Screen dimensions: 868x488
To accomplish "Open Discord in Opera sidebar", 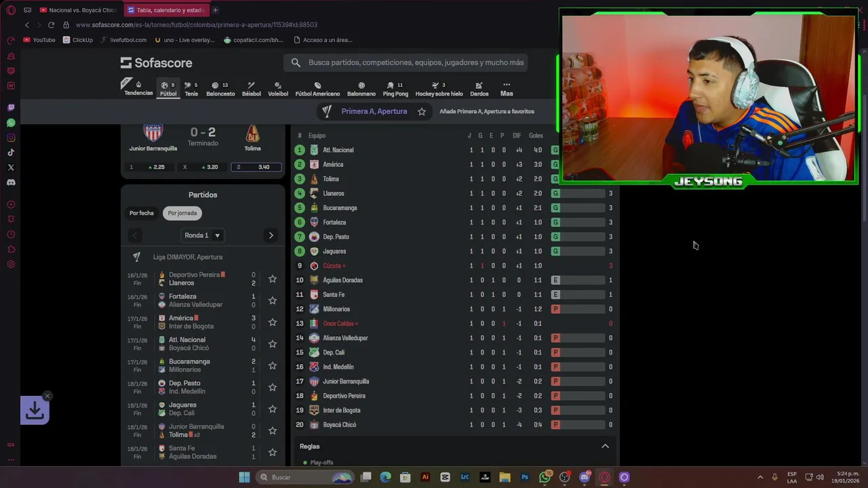I will 11,182.
